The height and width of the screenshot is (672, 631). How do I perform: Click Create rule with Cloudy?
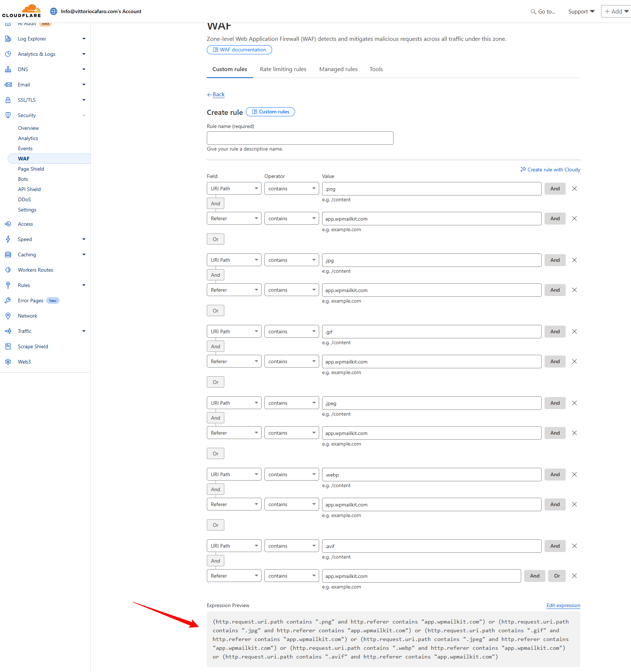pos(550,170)
